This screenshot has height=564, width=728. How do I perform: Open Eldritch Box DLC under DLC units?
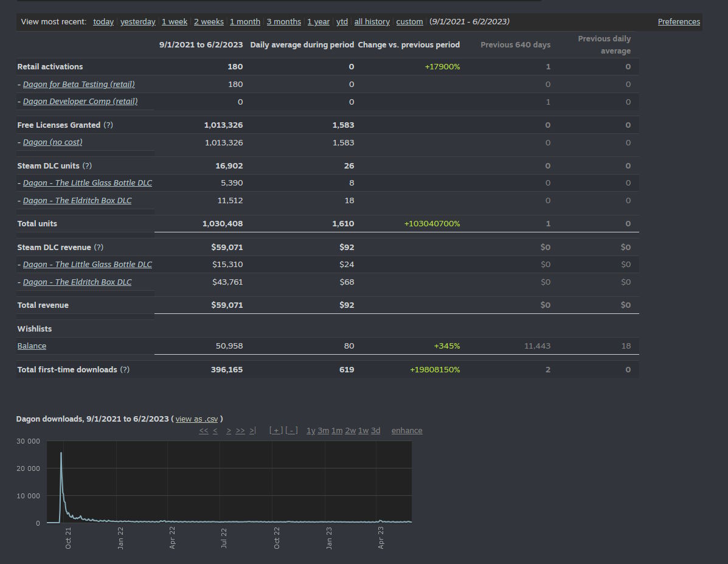click(x=77, y=201)
